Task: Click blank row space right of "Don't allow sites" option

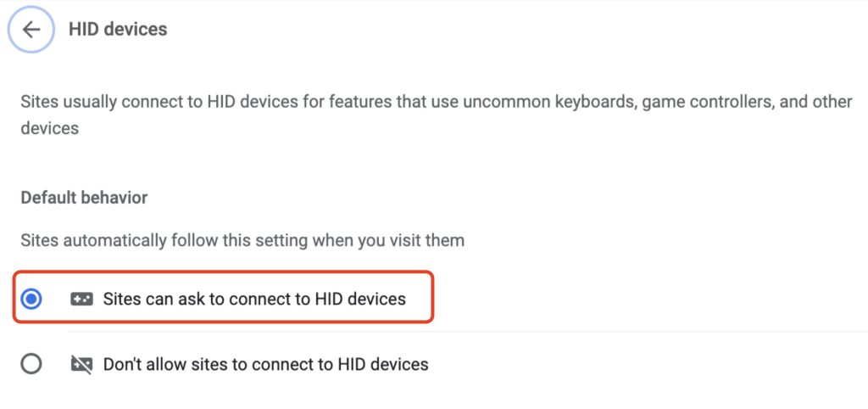Action: (644, 364)
